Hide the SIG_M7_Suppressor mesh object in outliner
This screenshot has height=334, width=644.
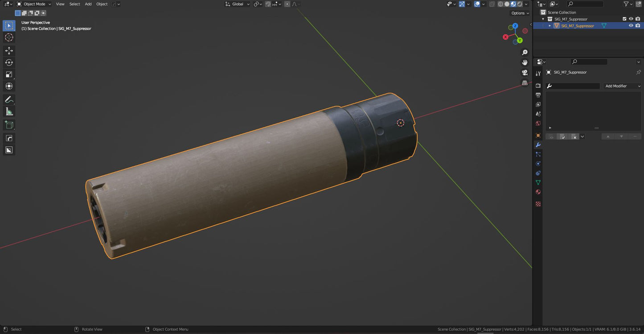click(631, 26)
